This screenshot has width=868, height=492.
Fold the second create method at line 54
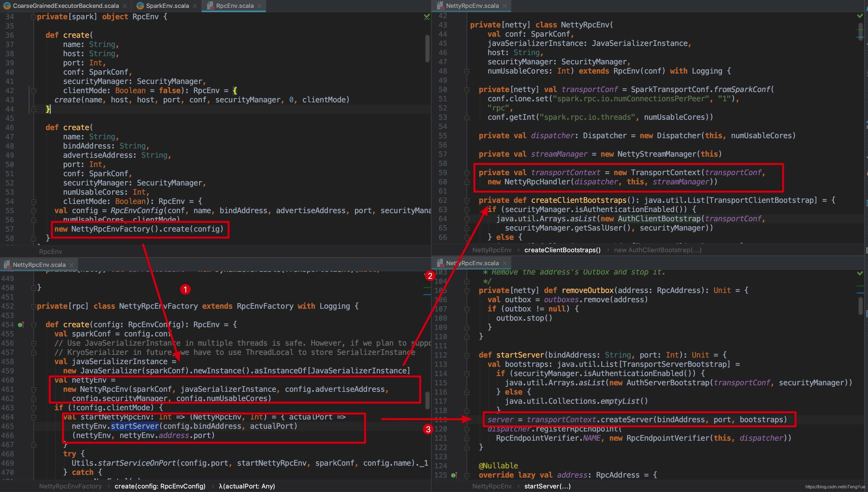[x=33, y=201]
